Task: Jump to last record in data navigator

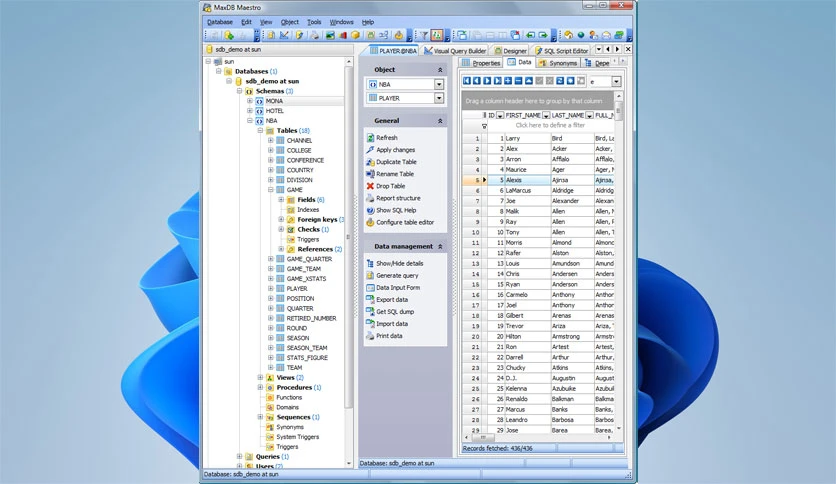Action: [x=497, y=80]
